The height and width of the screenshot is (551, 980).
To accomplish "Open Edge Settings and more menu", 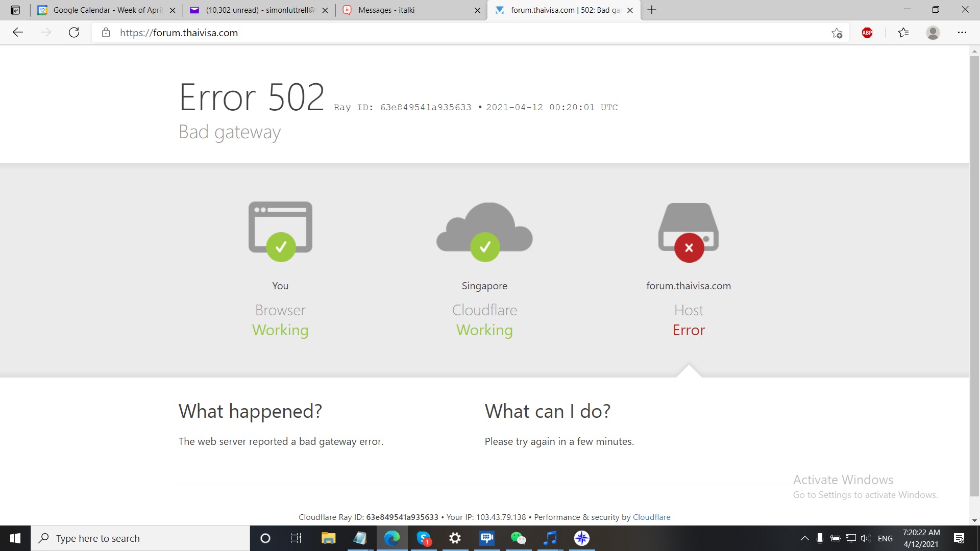I will coord(962,33).
